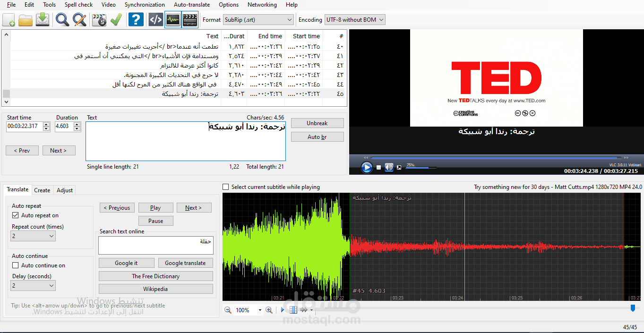Open a subtitle file with folder icon
644x333 pixels.
pyautogui.click(x=26, y=20)
